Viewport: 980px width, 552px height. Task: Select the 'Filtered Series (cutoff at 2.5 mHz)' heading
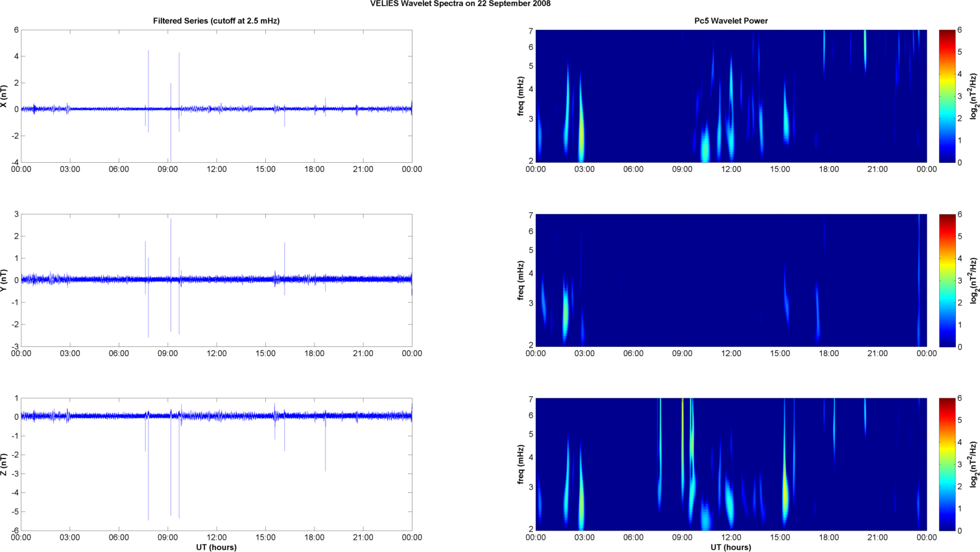click(216, 21)
